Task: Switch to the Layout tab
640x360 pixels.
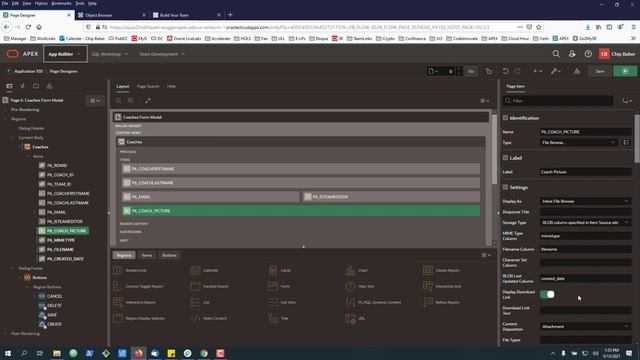Action: 122,86
